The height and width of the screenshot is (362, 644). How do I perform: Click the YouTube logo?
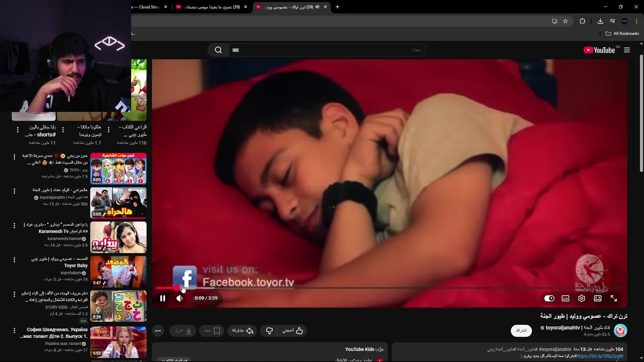click(599, 50)
